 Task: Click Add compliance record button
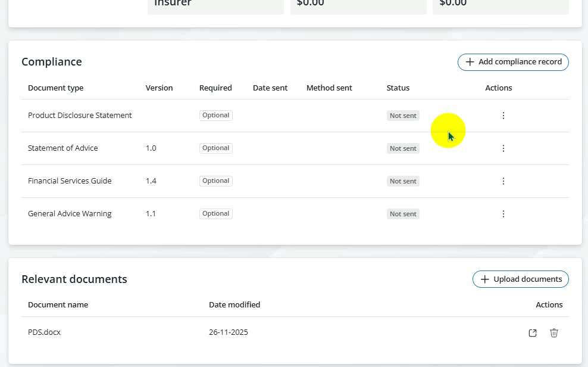(513, 62)
